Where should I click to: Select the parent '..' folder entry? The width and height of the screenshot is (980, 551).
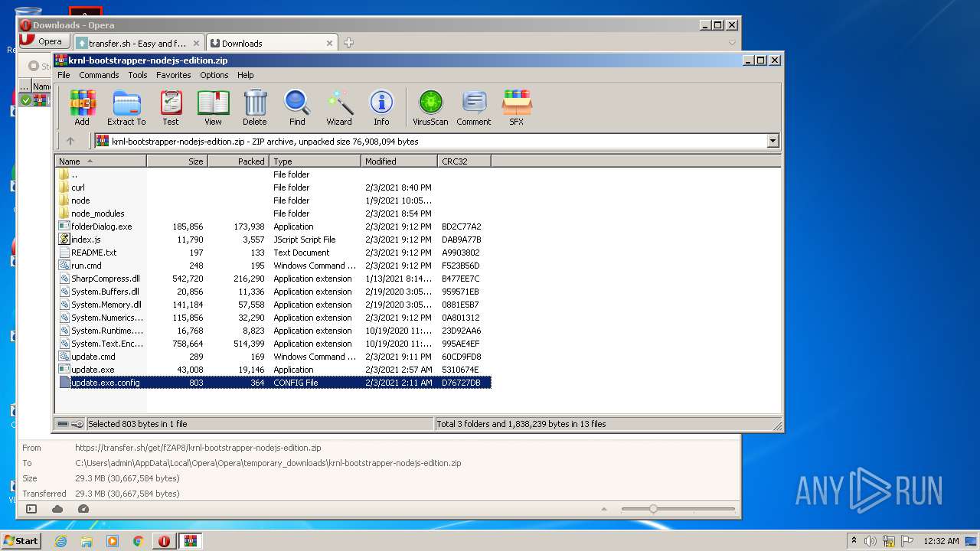tap(74, 174)
